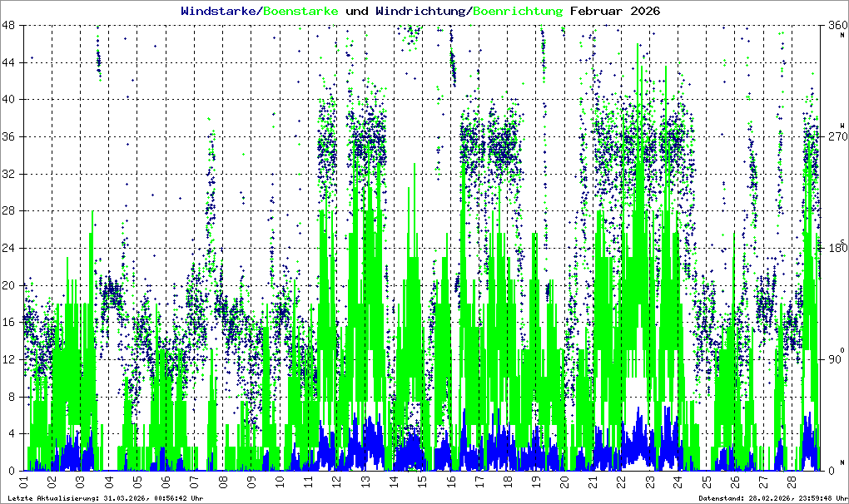Click day 16 on the date axis

(450, 482)
